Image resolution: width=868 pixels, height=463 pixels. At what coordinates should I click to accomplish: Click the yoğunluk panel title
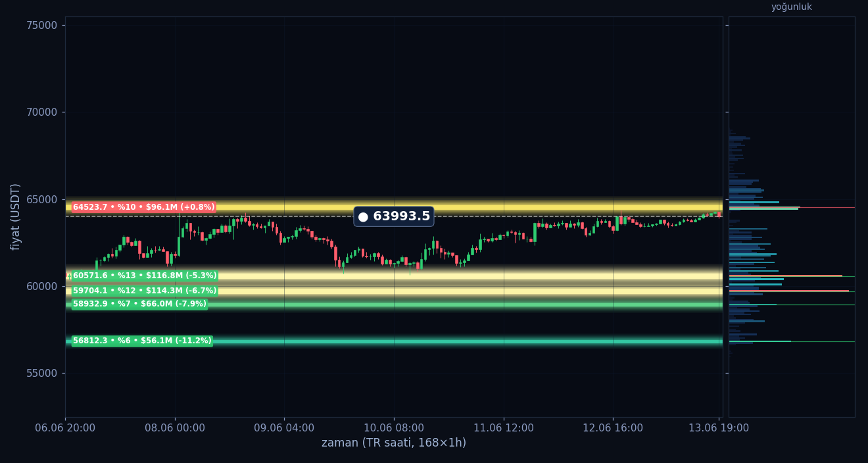[792, 7]
